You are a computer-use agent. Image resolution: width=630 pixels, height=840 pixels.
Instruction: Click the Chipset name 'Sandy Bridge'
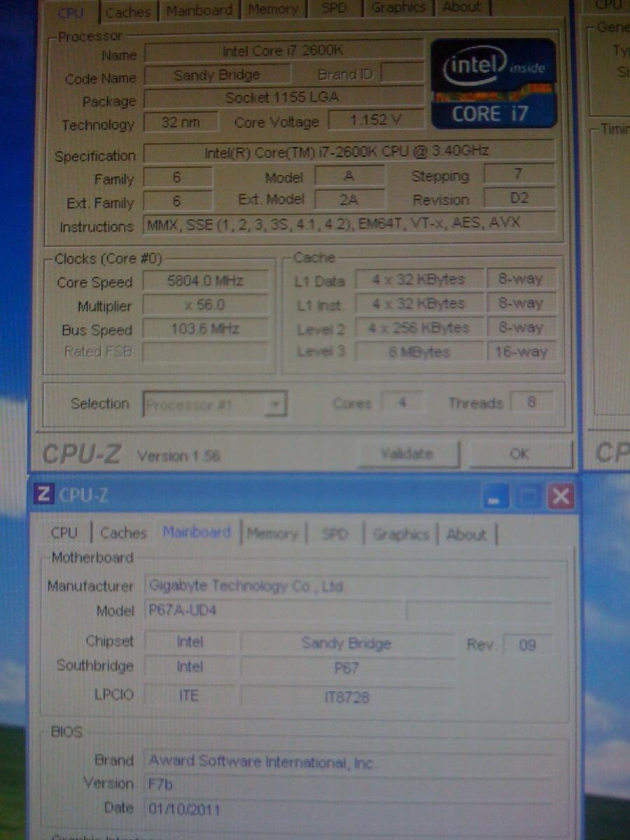click(346, 643)
